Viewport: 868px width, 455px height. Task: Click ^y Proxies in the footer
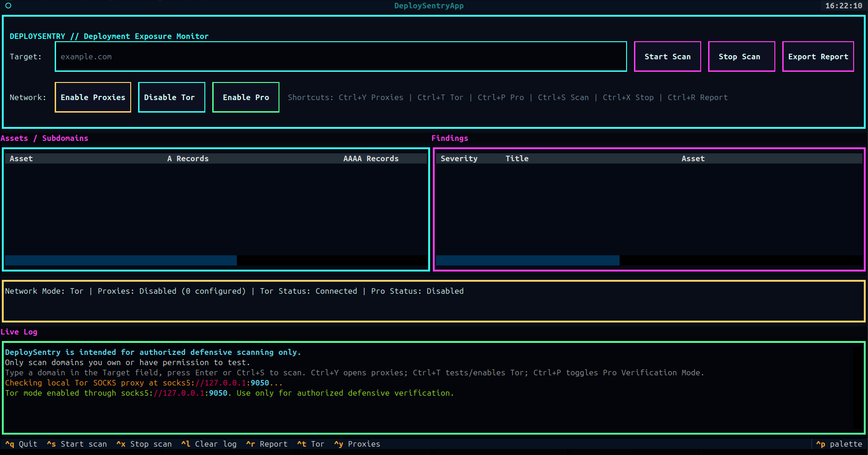click(x=357, y=444)
